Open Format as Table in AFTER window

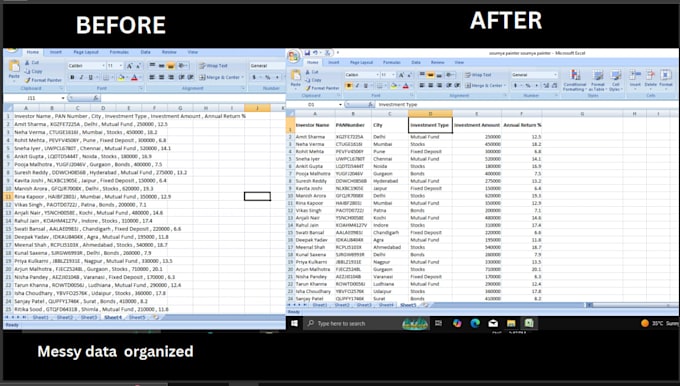pyautogui.click(x=598, y=80)
